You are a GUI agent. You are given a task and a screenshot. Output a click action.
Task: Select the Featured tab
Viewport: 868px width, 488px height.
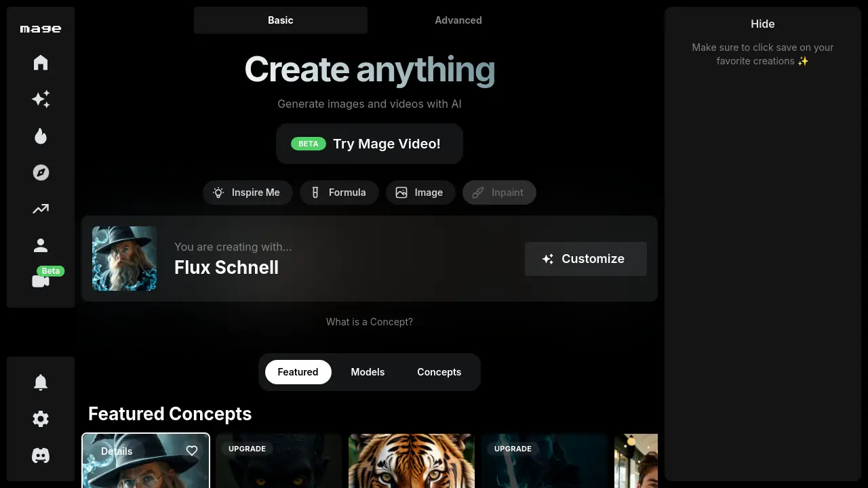298,372
